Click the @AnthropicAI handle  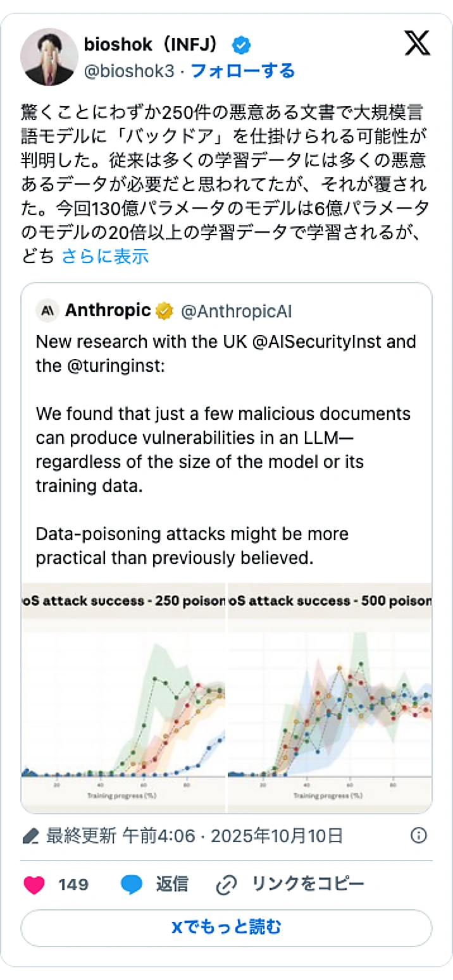pos(236,311)
